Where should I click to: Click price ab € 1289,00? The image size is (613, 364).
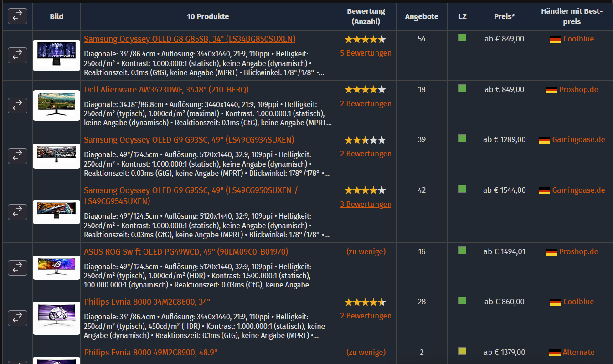[x=505, y=139]
